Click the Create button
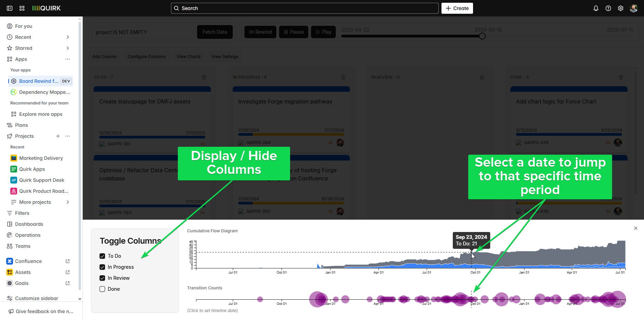Screen dimensions: 644x321 457,8
